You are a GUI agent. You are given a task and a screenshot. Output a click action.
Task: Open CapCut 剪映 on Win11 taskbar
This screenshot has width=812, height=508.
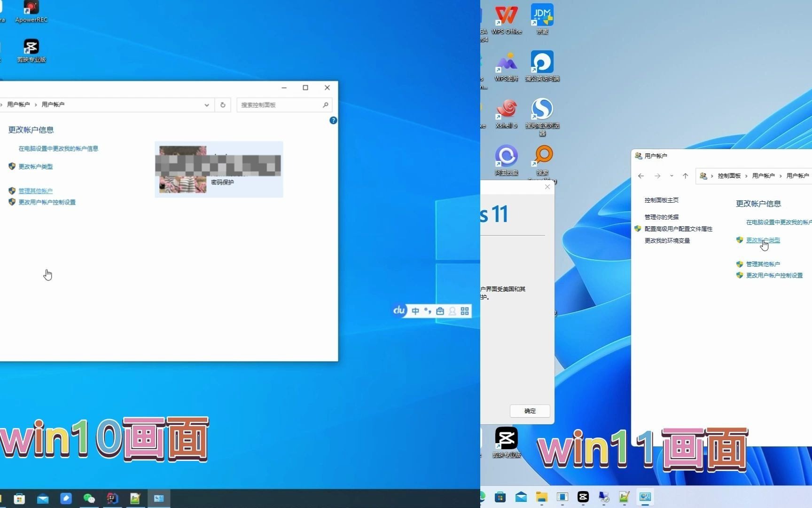point(583,497)
